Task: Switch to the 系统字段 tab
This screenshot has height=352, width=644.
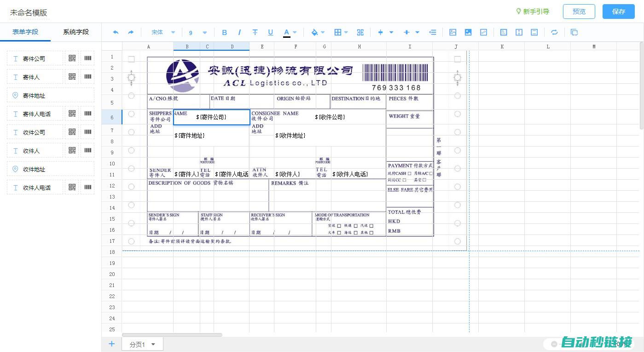Action: click(76, 32)
